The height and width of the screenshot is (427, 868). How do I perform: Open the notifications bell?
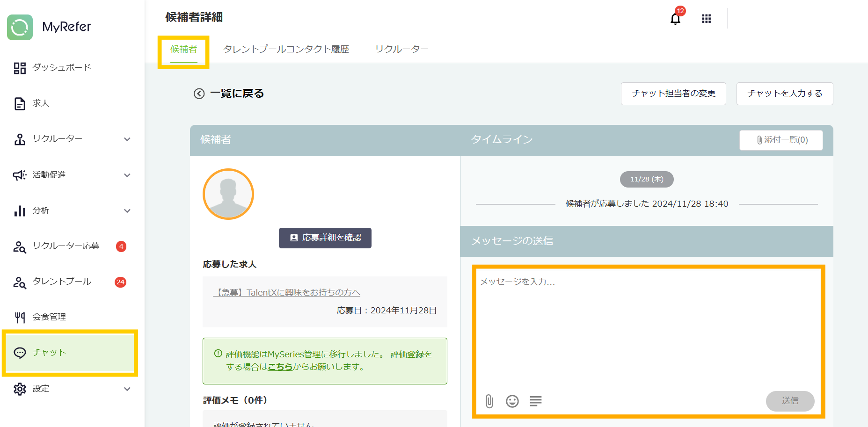(675, 19)
